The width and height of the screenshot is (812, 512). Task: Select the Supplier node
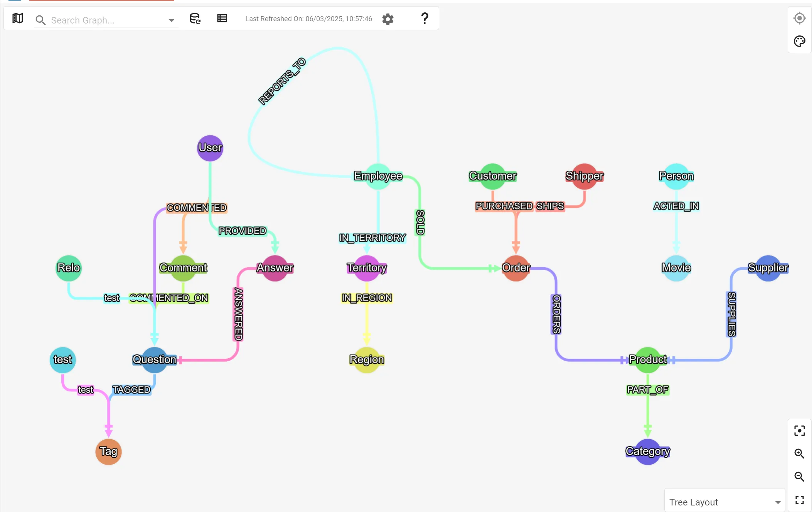pyautogui.click(x=768, y=268)
